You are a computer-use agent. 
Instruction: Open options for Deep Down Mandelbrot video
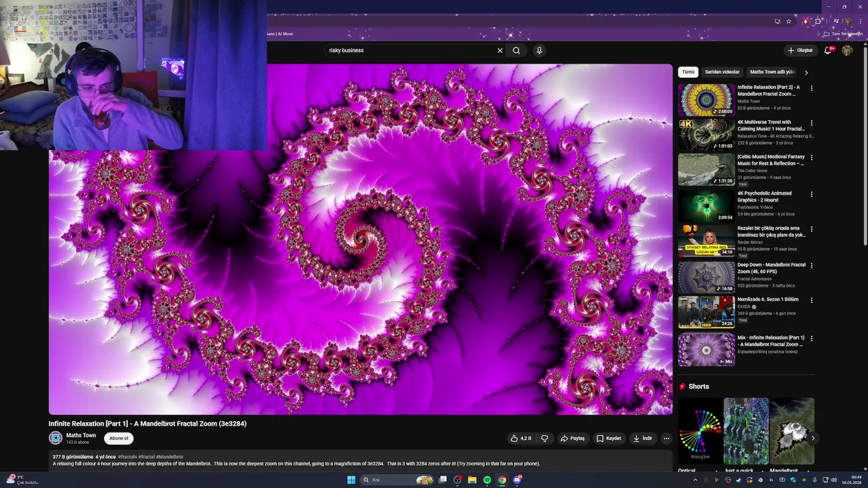(812, 266)
